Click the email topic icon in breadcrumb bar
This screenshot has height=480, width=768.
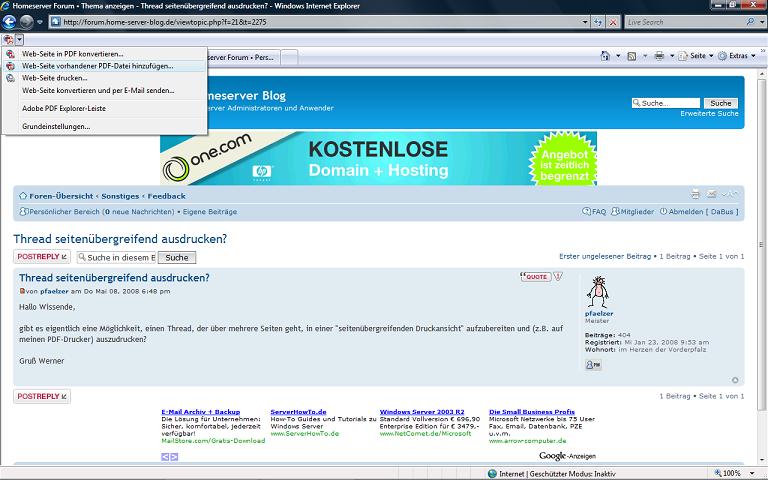coord(711,194)
